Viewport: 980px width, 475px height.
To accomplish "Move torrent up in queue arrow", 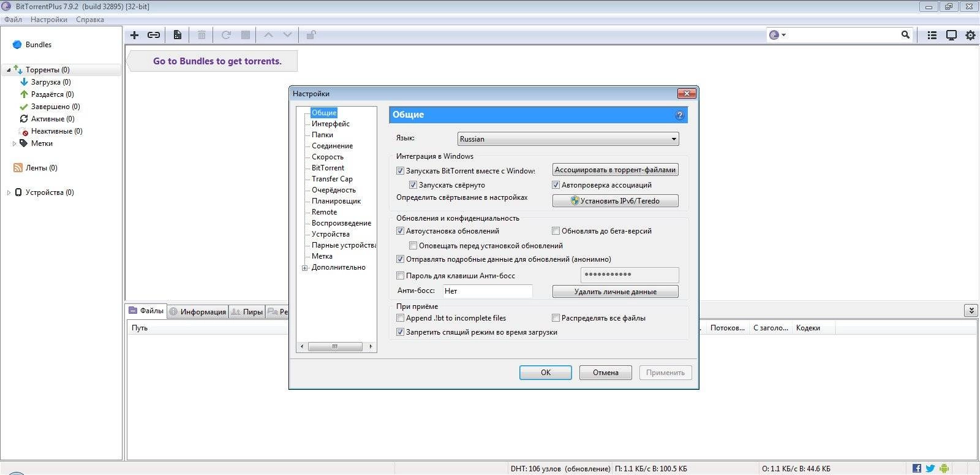I will coord(268,35).
